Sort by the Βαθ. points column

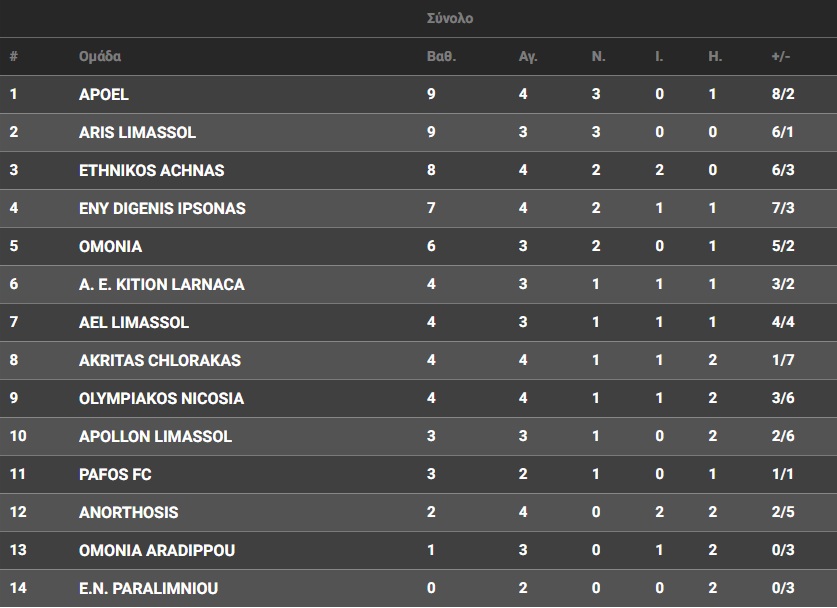[x=441, y=57]
